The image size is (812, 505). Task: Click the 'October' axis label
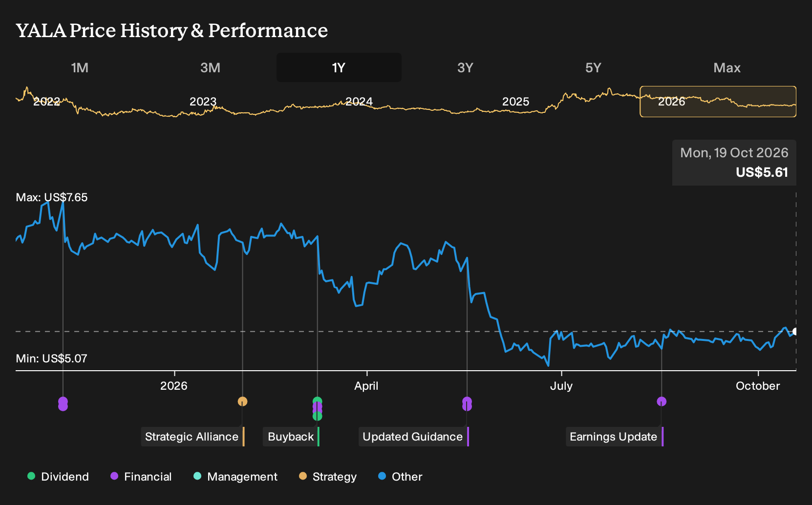758,386
